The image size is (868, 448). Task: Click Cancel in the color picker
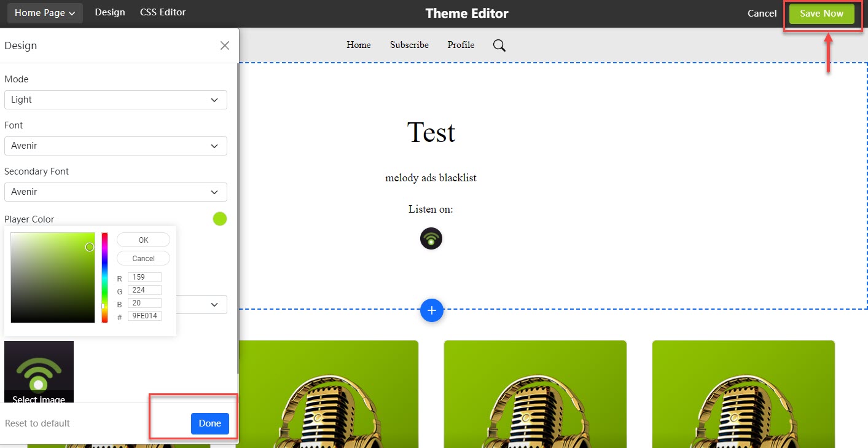click(x=143, y=259)
